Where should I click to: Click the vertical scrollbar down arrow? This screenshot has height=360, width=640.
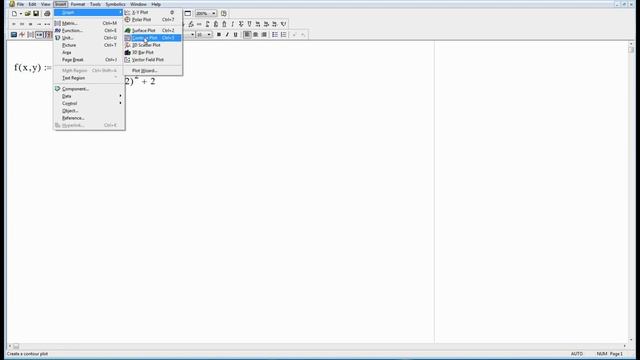(x=631, y=340)
